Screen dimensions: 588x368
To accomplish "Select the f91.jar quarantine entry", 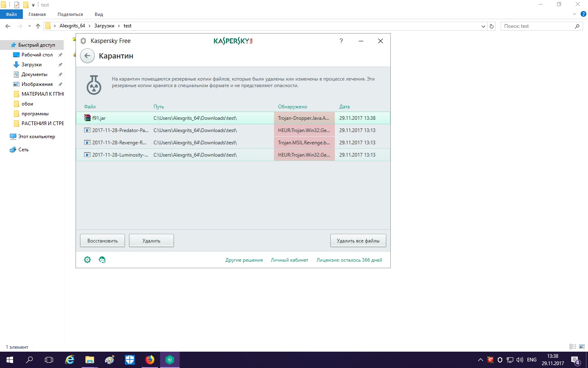I will coord(233,118).
